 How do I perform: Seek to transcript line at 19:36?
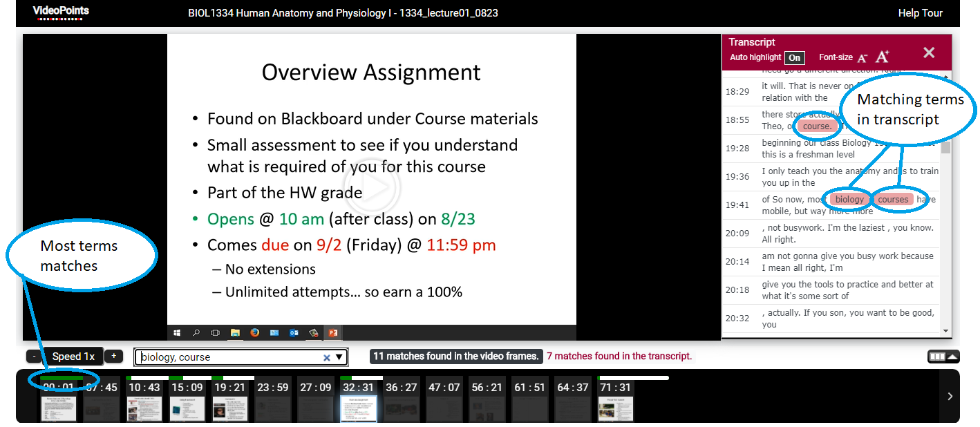(x=831, y=177)
